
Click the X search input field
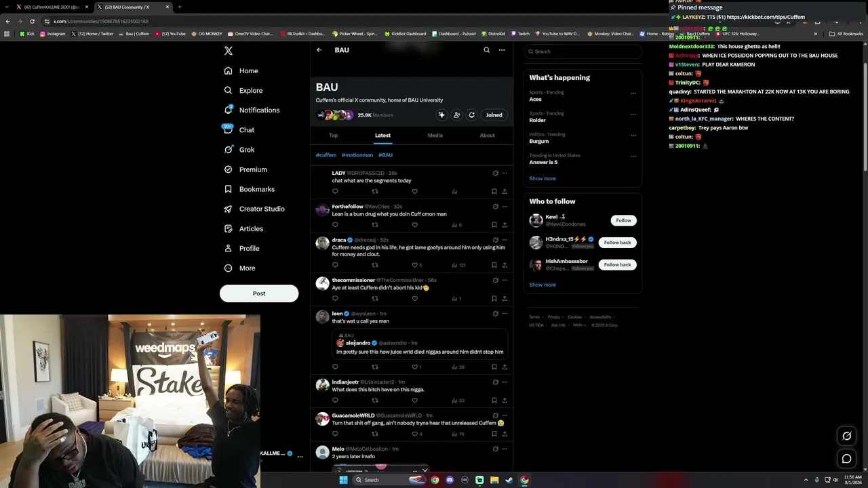click(583, 52)
